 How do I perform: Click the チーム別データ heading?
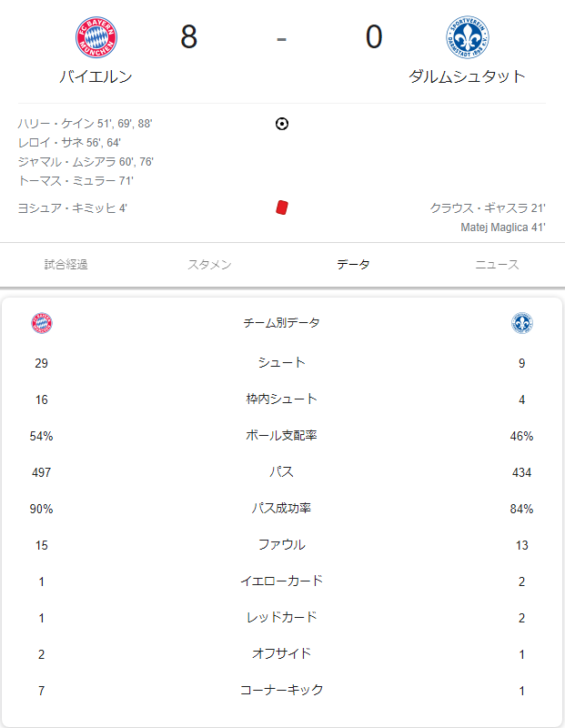tap(282, 323)
